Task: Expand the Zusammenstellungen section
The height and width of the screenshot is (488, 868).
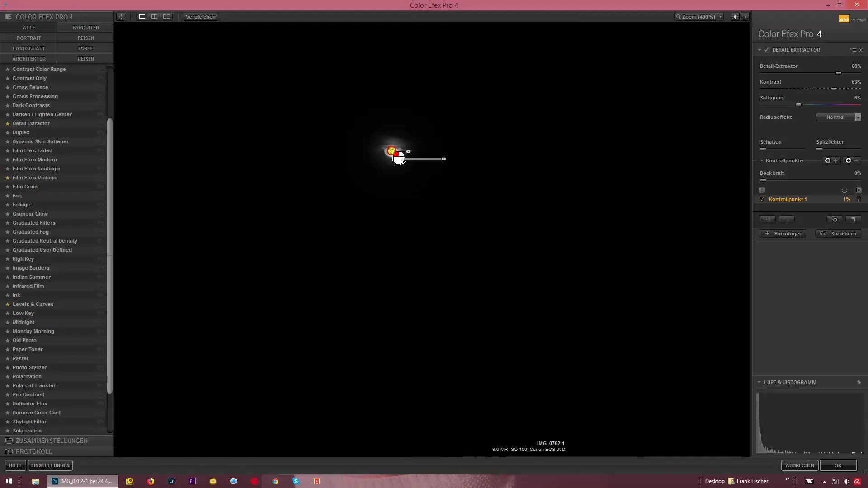Action: pos(57,441)
